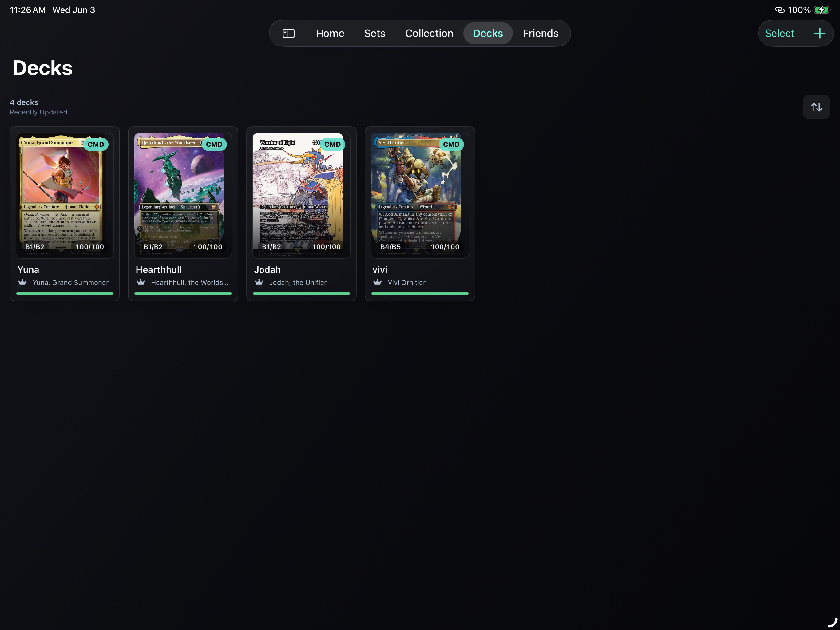Image resolution: width=840 pixels, height=630 pixels.
Task: Tap the 11:26 AM clock in status bar
Action: coord(28,10)
